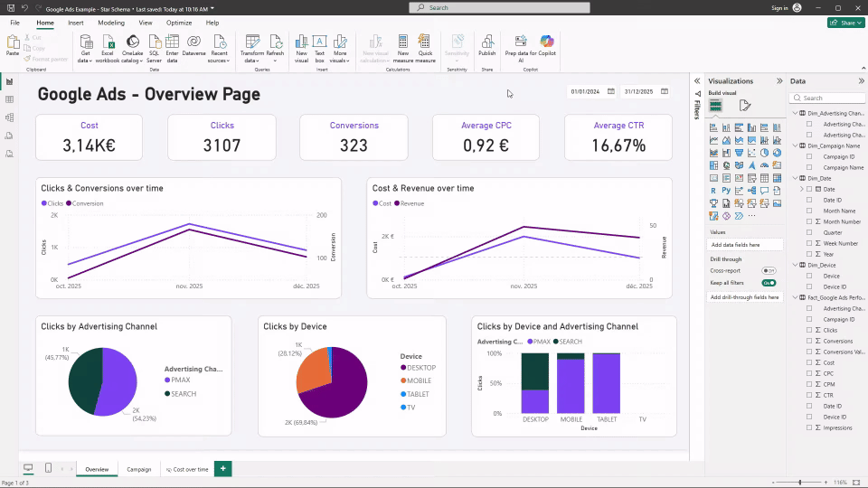The height and width of the screenshot is (488, 868).
Task: Launch Copilot from the ribbon
Action: 547,45
